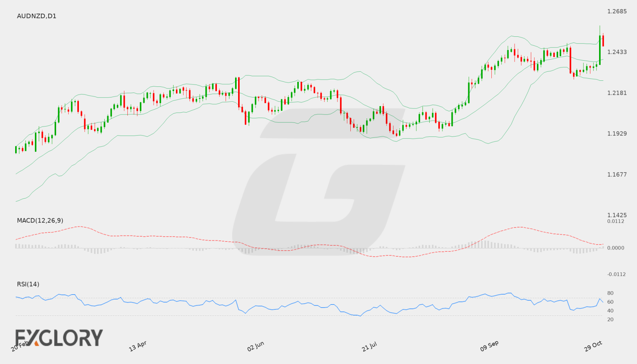
Task: Click the RSI 40 level label
Action: coord(610,311)
